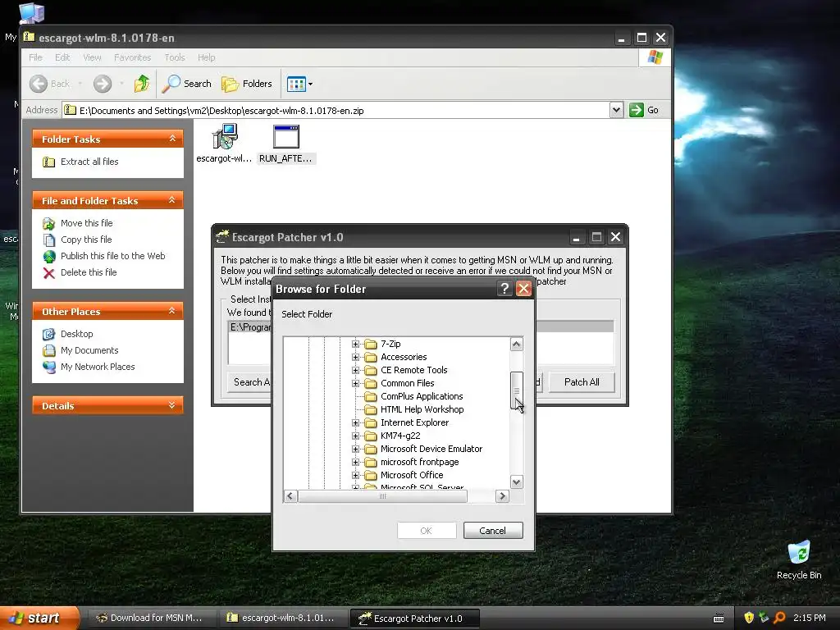Viewport: 840px width, 630px height.
Task: Close the Browse for Folder dialog
Action: point(523,289)
